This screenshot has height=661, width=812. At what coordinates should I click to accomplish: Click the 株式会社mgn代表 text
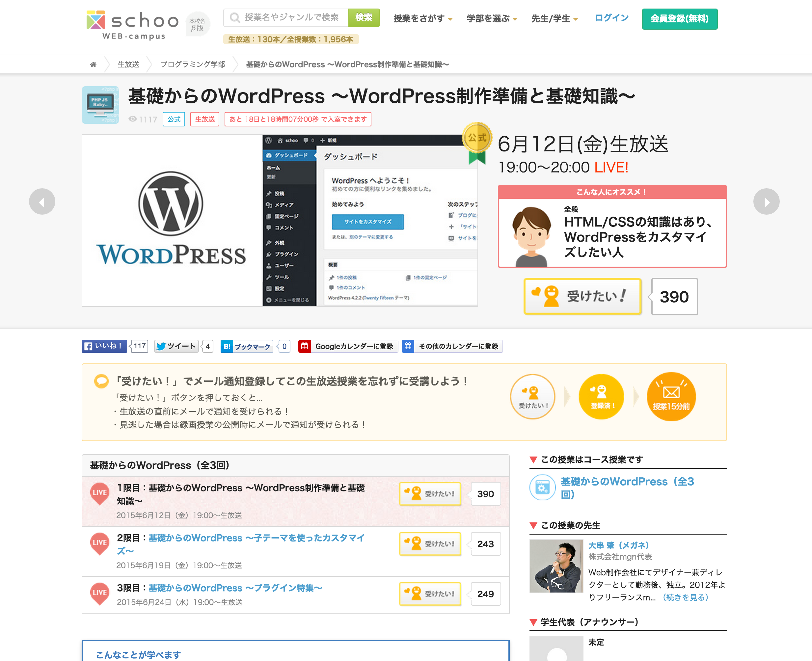(620, 557)
